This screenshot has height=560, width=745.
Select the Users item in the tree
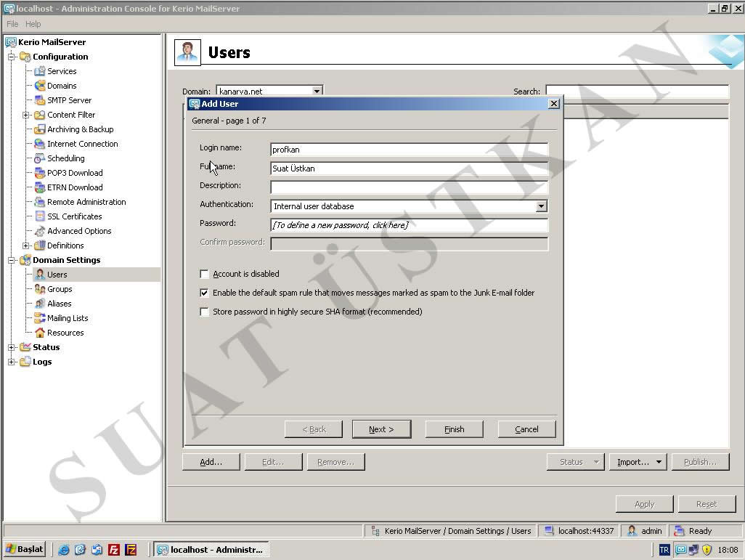pos(57,275)
